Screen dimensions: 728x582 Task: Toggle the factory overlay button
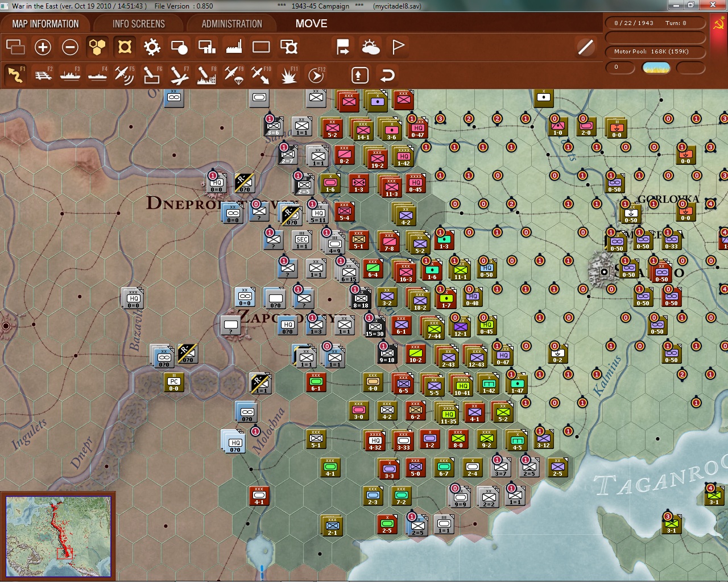pos(234,47)
